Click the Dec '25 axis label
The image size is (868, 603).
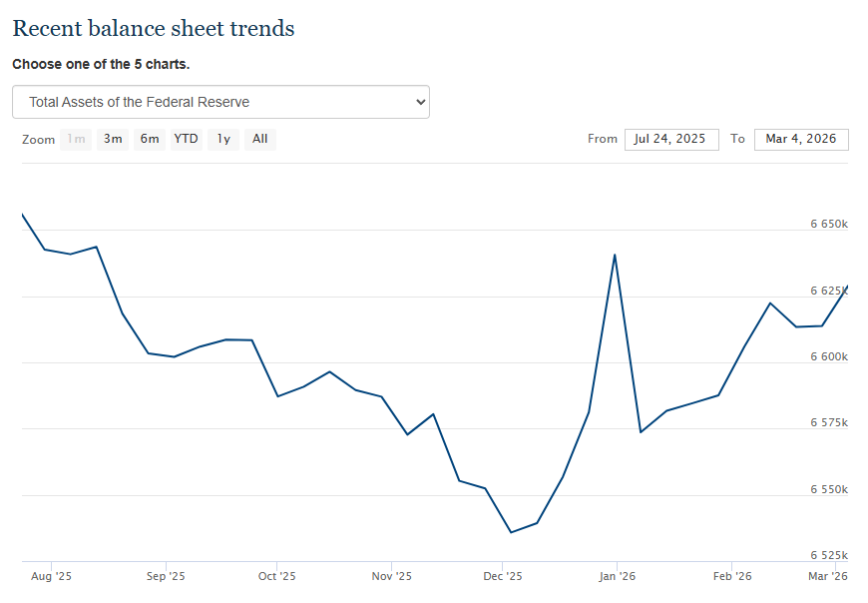502,576
